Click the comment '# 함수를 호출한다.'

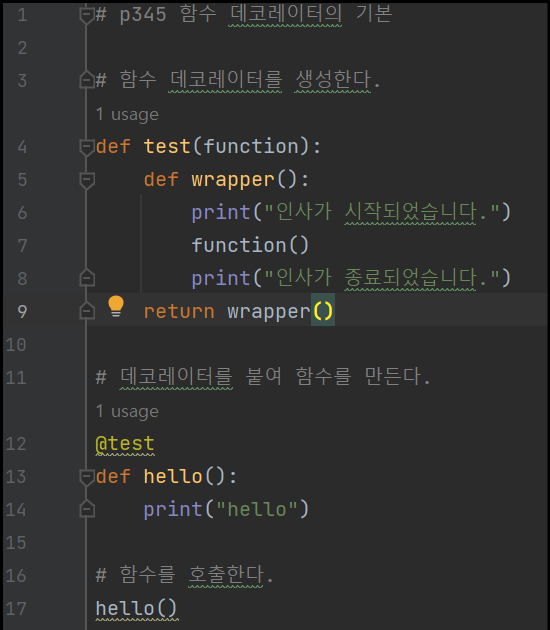(x=184, y=575)
